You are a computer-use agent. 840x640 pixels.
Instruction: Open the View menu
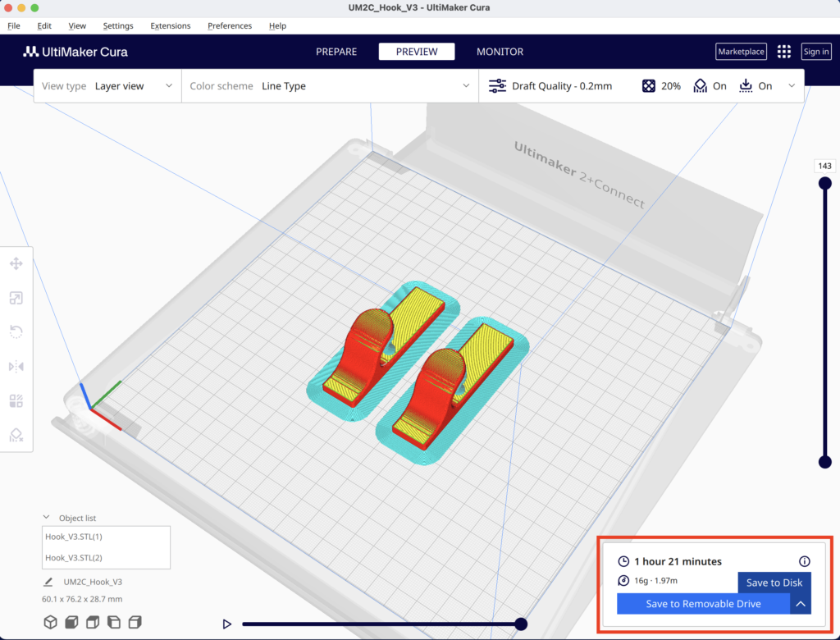point(77,25)
